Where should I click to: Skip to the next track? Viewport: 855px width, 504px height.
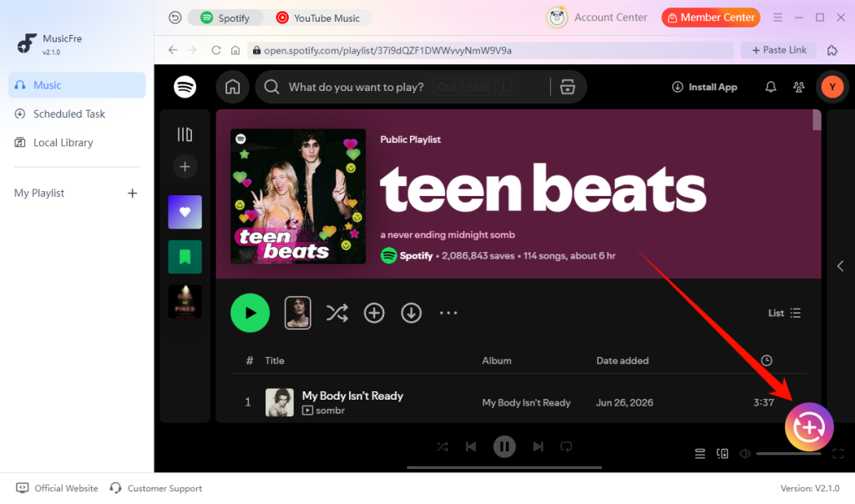click(538, 446)
